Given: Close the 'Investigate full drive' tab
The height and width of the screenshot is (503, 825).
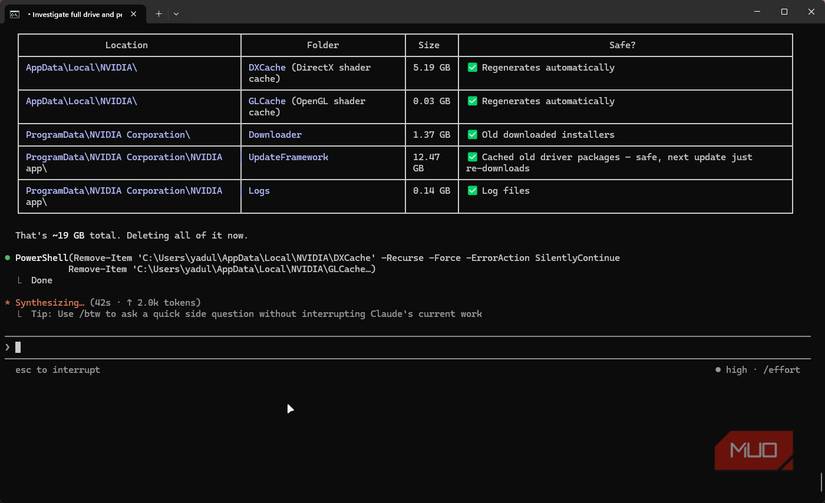Looking at the screenshot, I should pyautogui.click(x=134, y=14).
